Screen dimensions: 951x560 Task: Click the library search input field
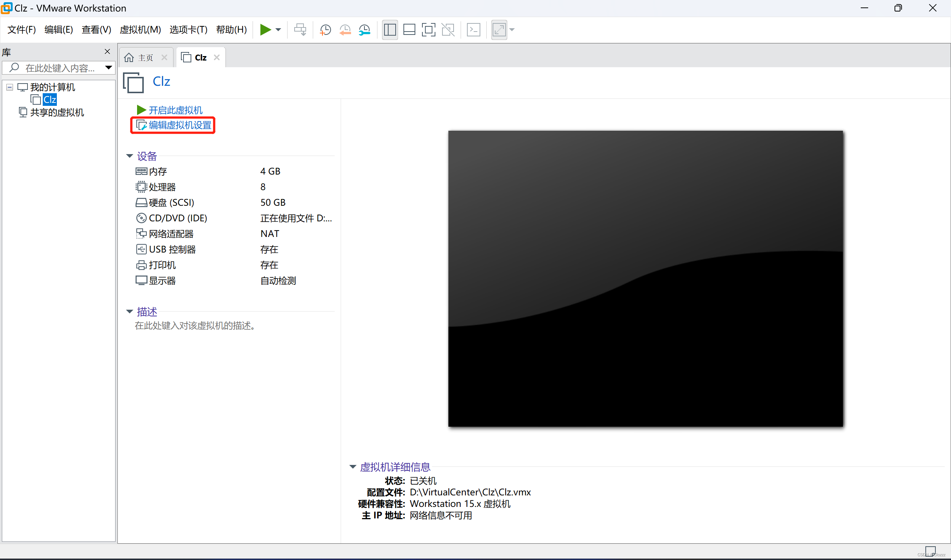[x=56, y=68]
